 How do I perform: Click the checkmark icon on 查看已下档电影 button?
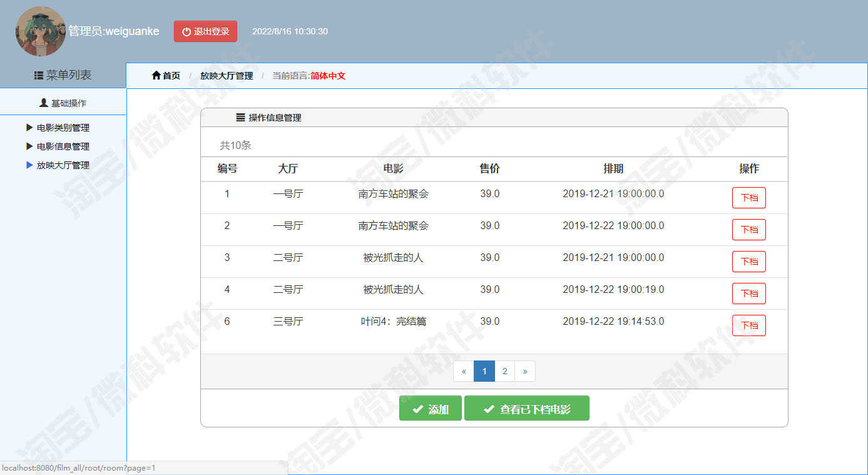click(489, 409)
